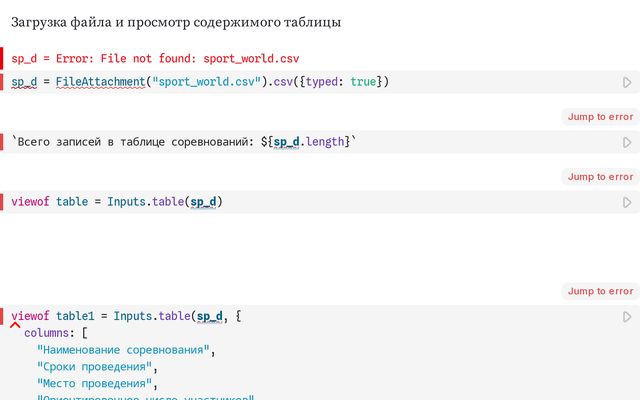Click "Место проведения" string
Viewport: 640px width, 400px height.
pyautogui.click(x=94, y=383)
